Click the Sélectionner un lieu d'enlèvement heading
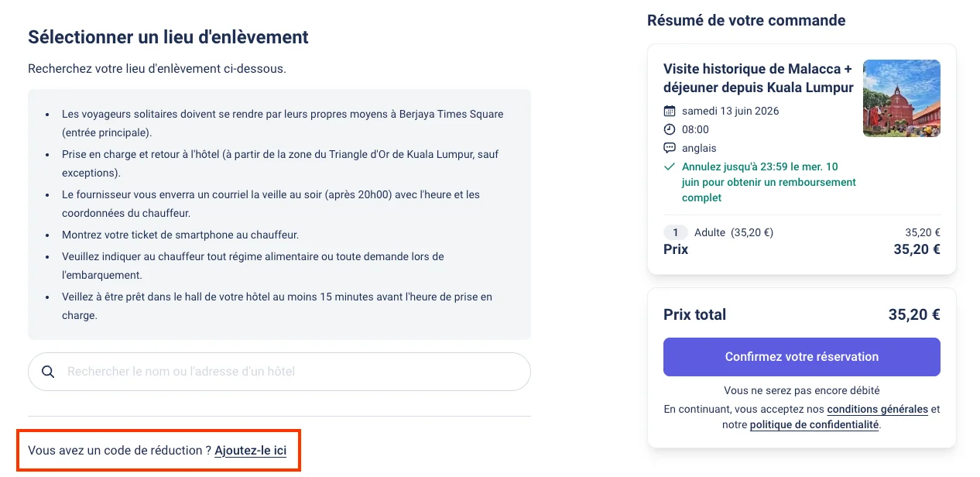The height and width of the screenshot is (477, 980). 168,37
